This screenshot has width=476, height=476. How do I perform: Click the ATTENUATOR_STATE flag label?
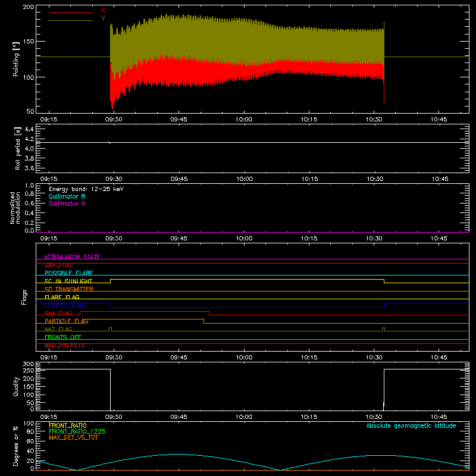(72, 257)
